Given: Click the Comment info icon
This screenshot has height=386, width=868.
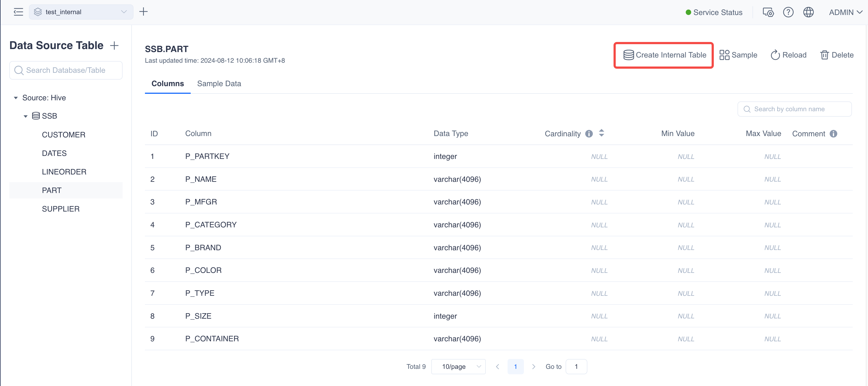Looking at the screenshot, I should tap(833, 134).
